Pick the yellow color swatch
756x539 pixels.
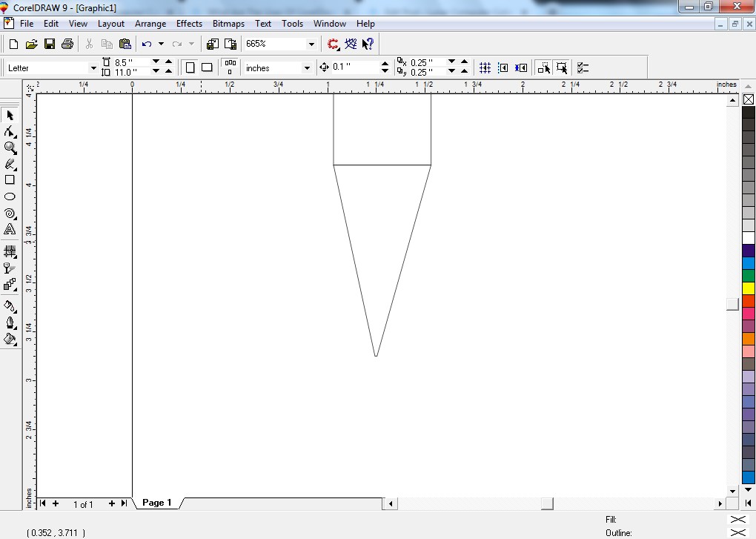tap(749, 288)
